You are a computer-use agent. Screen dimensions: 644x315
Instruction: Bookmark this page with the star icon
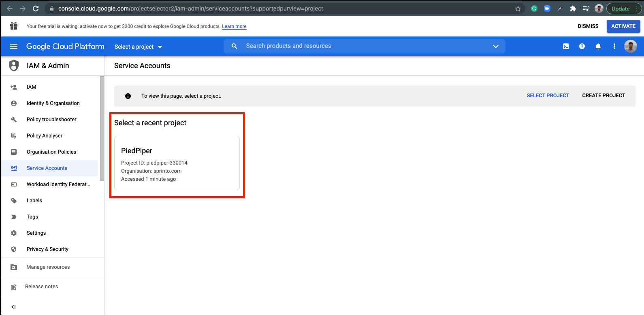pos(518,9)
